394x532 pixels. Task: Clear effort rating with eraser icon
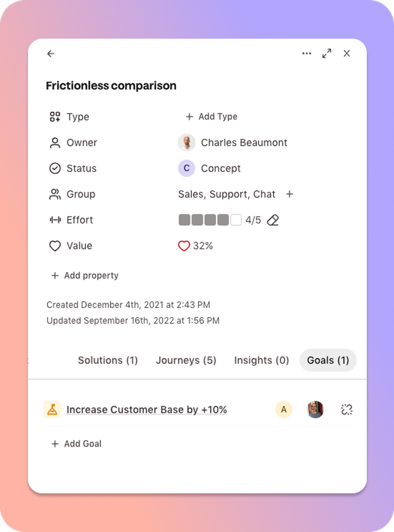coord(273,220)
